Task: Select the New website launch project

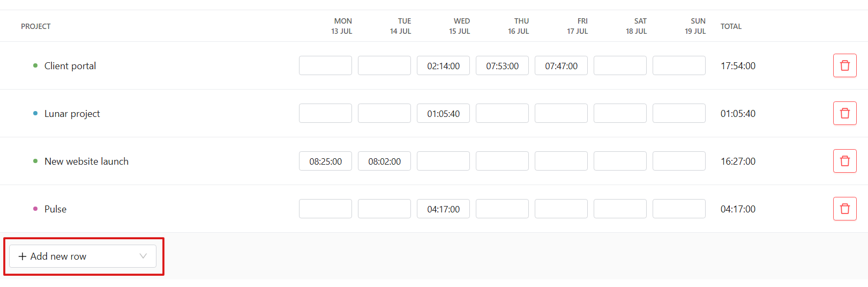Action: 86,161
